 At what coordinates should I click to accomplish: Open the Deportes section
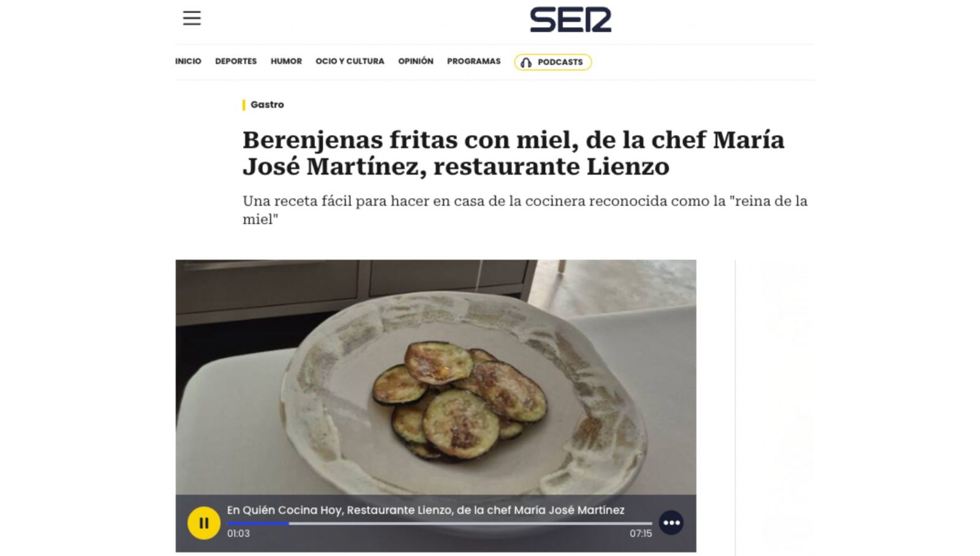[x=236, y=61]
